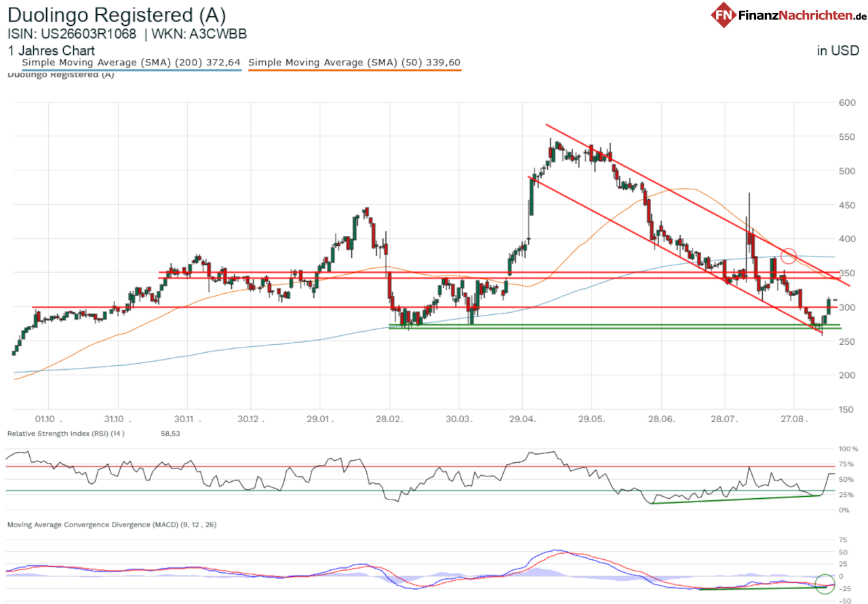Click the 28.07. date axis label
Image resolution: width=868 pixels, height=604 pixels.
[724, 419]
